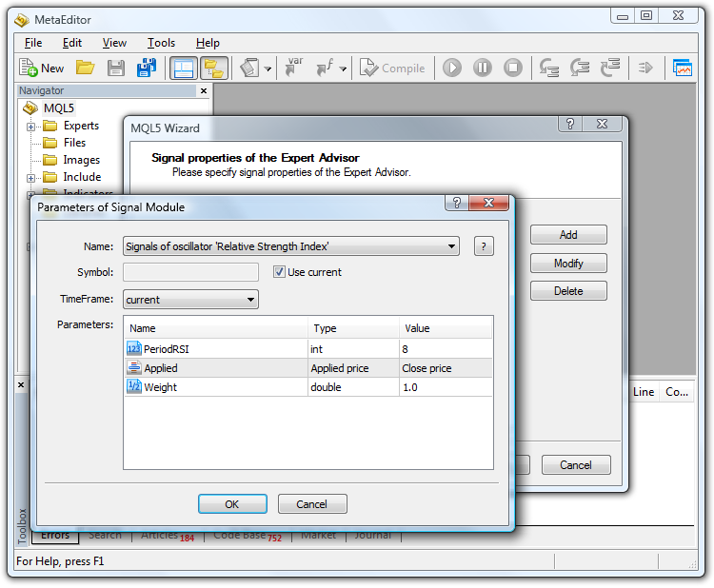The width and height of the screenshot is (714, 588).
Task: Click the breakpoint arrow toolbar icon
Action: pyautogui.click(x=645, y=68)
